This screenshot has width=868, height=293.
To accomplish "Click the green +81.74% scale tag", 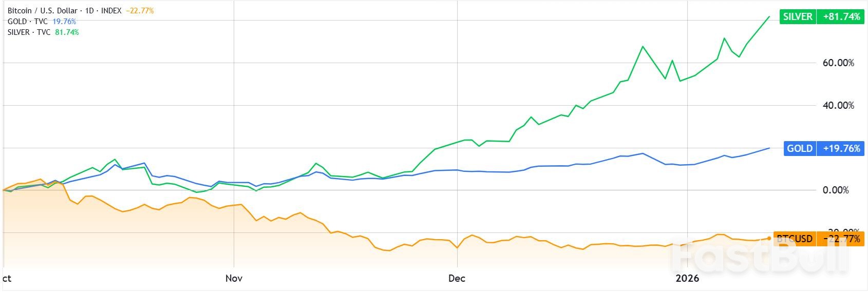I will point(841,16).
